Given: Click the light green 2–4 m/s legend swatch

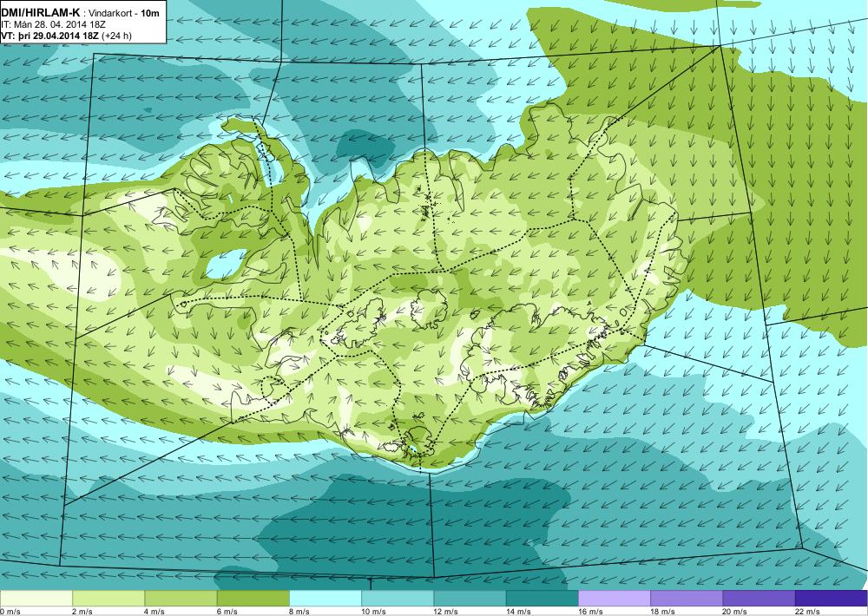Looking at the screenshot, I should tap(108, 599).
